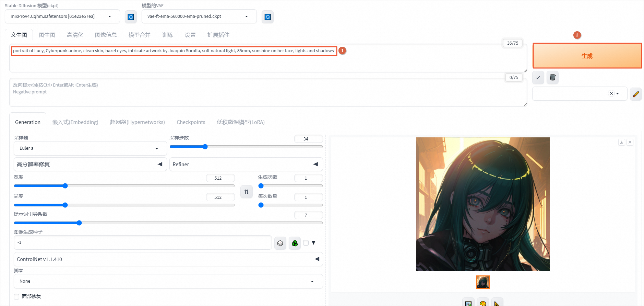Viewport: 644px width, 306px height.
Task: Click the 每次数量 value field
Action: point(308,197)
